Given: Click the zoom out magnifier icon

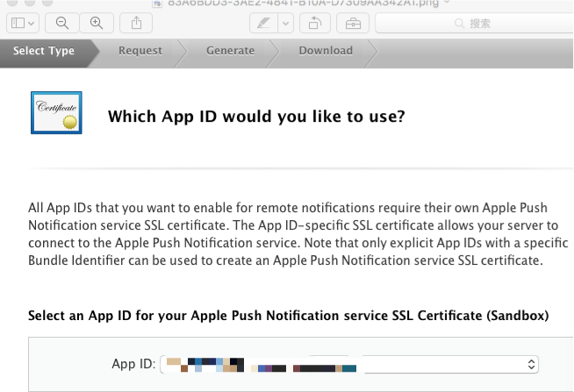Looking at the screenshot, I should [61, 23].
